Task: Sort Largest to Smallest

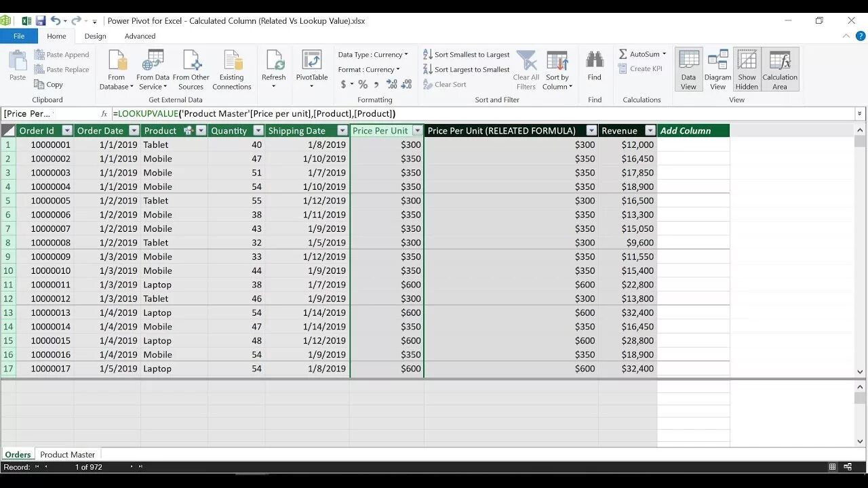Action: tap(467, 70)
